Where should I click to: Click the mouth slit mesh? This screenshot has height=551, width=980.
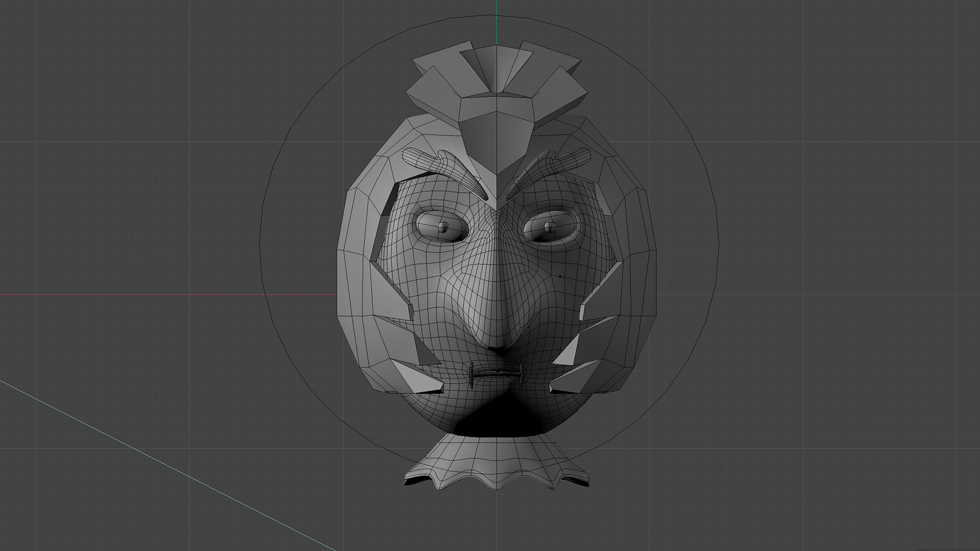point(496,374)
